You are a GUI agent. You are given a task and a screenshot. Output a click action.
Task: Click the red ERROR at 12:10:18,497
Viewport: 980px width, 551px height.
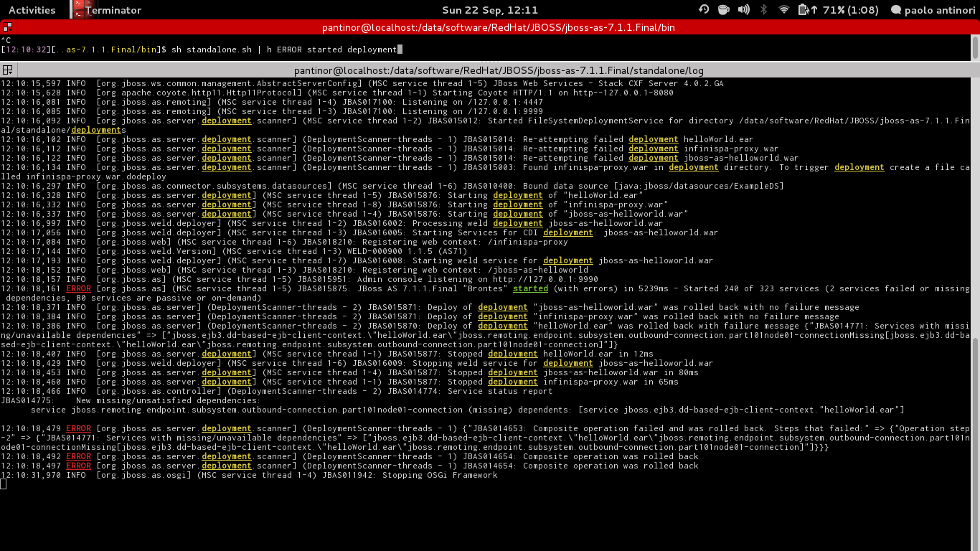[78, 466]
